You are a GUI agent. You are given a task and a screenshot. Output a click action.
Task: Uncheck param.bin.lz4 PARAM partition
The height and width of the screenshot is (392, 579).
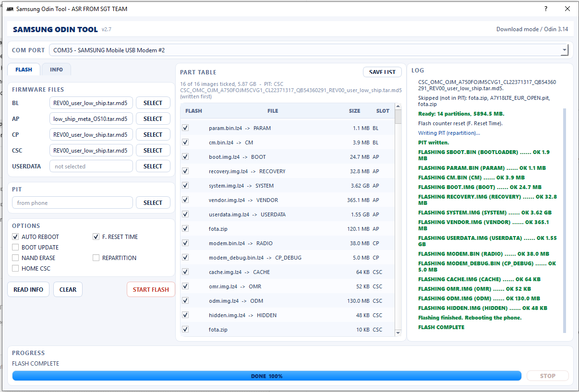tap(185, 128)
